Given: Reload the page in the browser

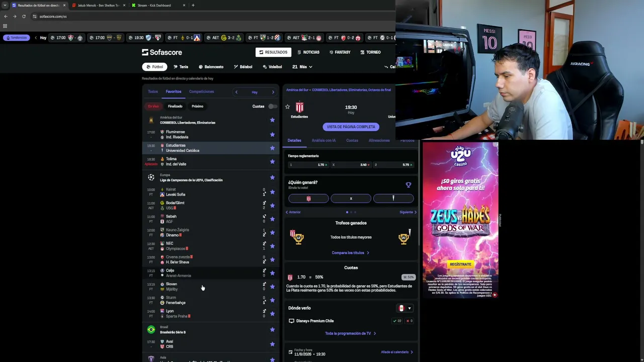Looking at the screenshot, I should [24, 16].
